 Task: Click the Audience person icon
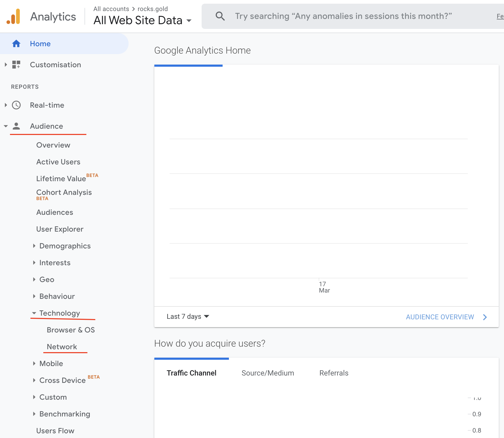point(16,126)
